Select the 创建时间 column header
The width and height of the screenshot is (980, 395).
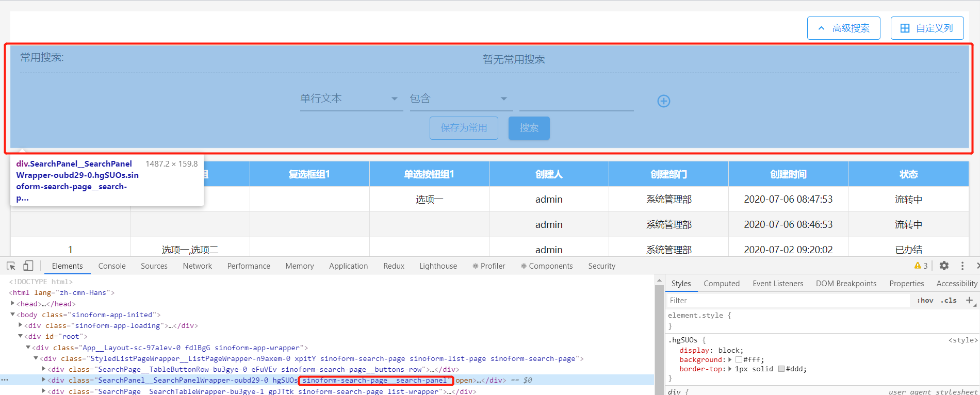pyautogui.click(x=788, y=174)
